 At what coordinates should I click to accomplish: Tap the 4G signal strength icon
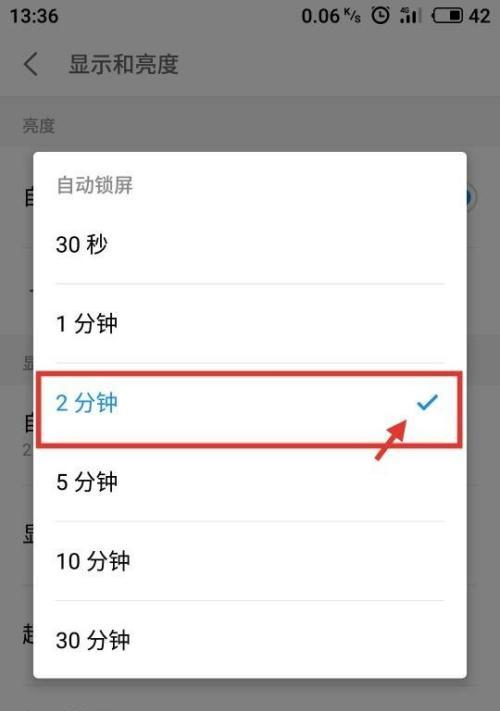(410, 16)
